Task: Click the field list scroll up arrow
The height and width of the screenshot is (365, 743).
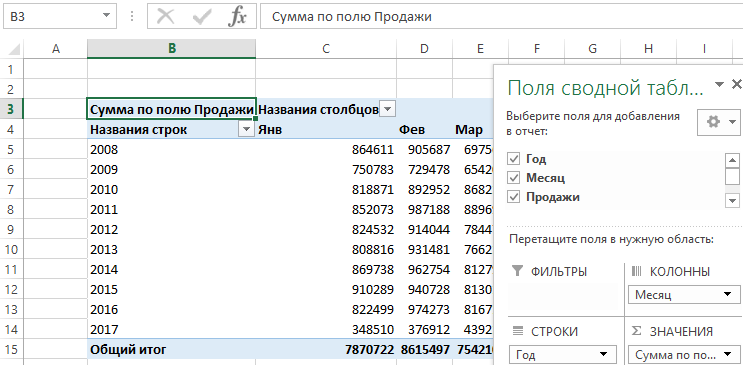Action: [733, 160]
